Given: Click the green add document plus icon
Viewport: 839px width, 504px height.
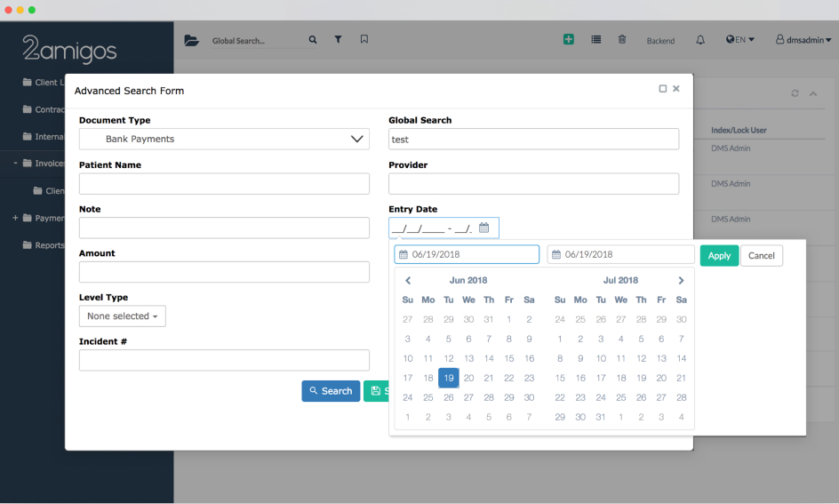Looking at the screenshot, I should coord(569,40).
